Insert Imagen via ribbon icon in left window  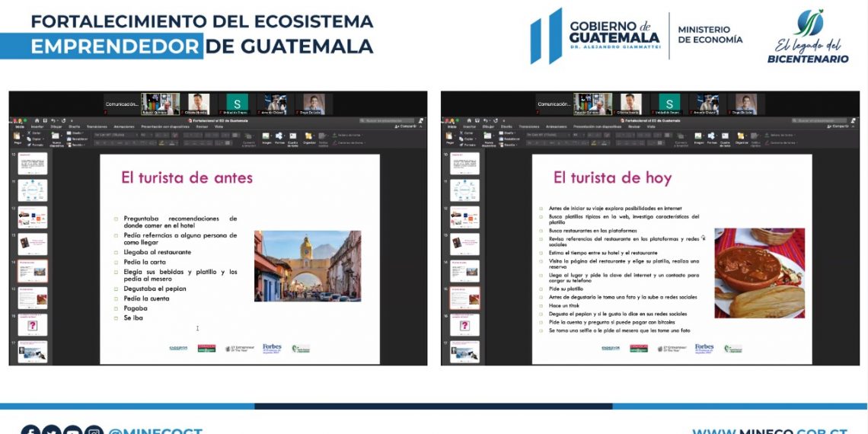tap(266, 137)
